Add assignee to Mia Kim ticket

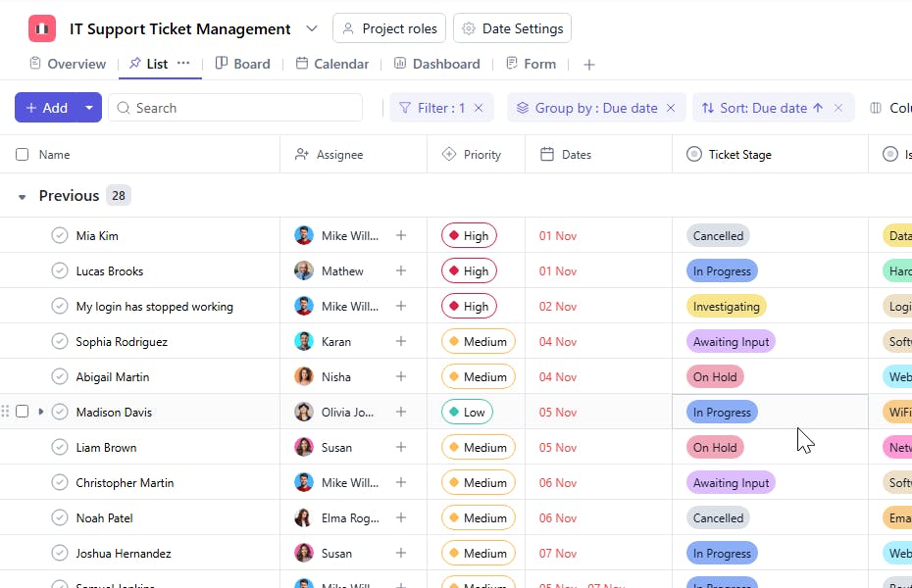(401, 235)
